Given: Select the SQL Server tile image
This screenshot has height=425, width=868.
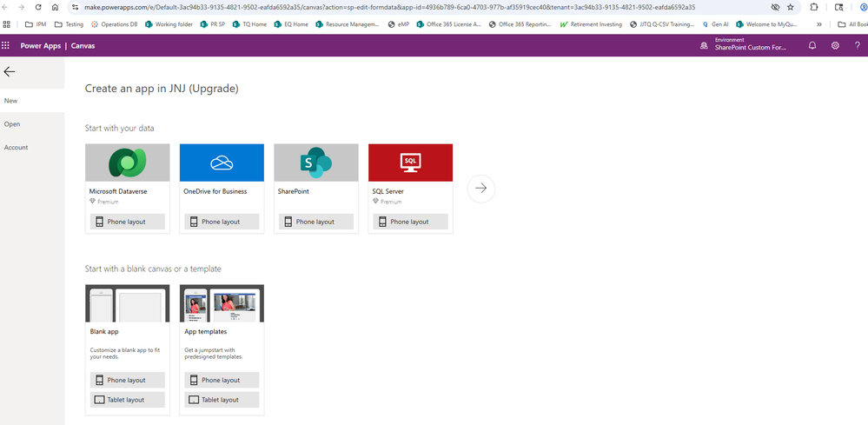Looking at the screenshot, I should pos(410,163).
